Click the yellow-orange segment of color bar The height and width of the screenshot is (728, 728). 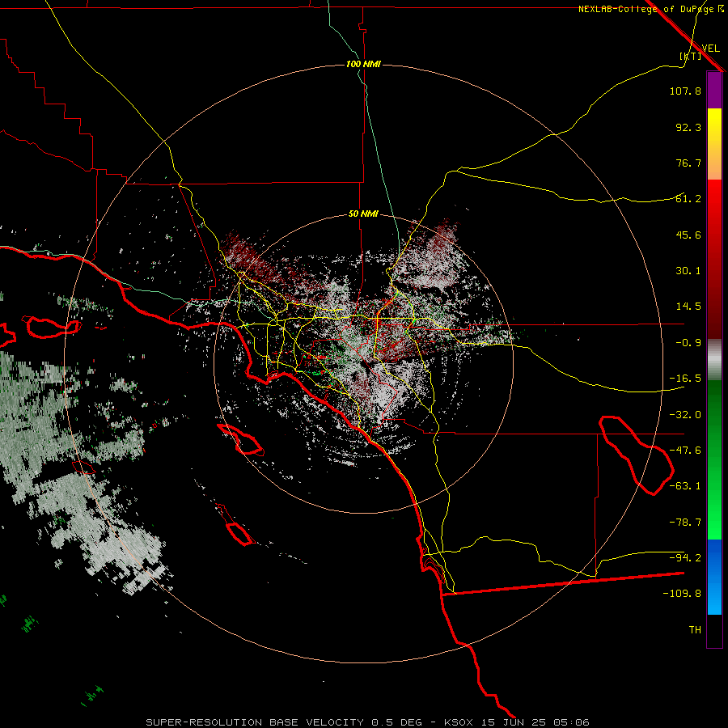[x=714, y=144]
